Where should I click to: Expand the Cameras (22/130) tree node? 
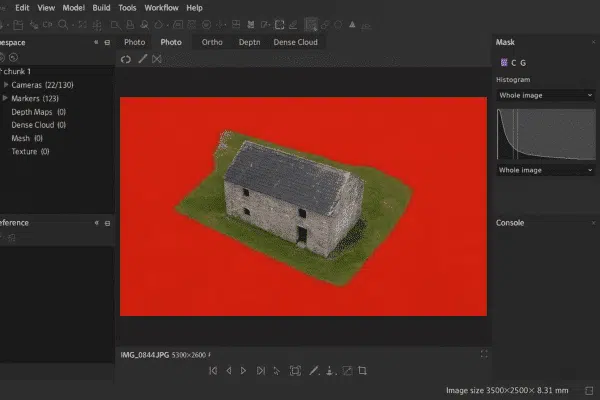[x=6, y=85]
